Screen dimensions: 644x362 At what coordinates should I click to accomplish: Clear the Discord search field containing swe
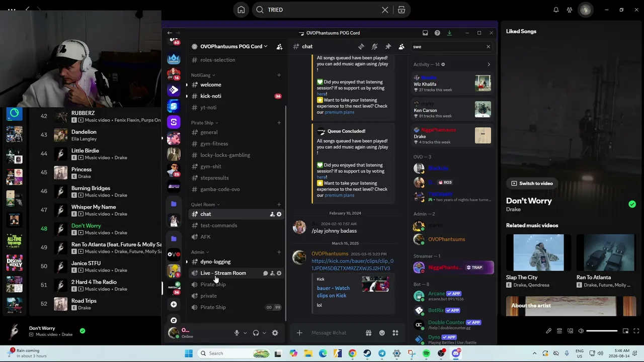click(x=488, y=47)
